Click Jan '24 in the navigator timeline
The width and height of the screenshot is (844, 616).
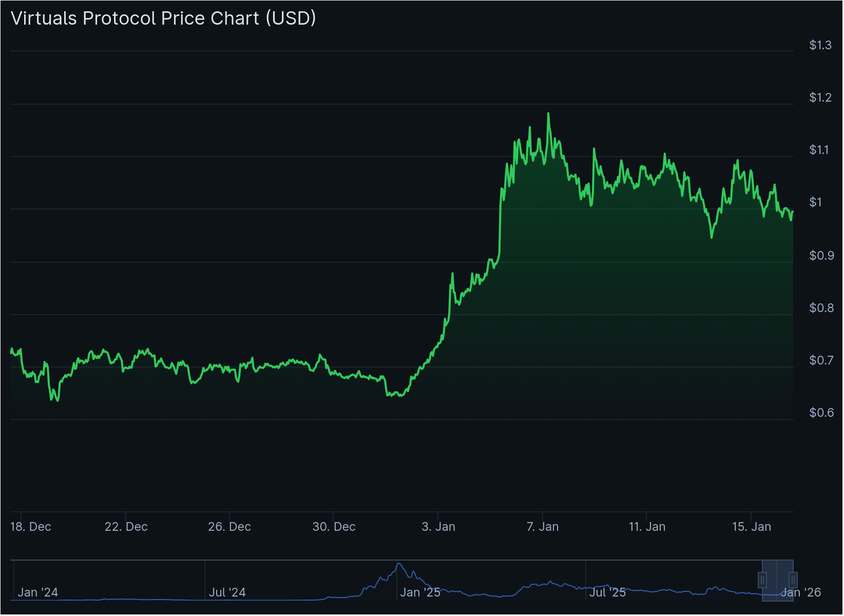point(38,592)
